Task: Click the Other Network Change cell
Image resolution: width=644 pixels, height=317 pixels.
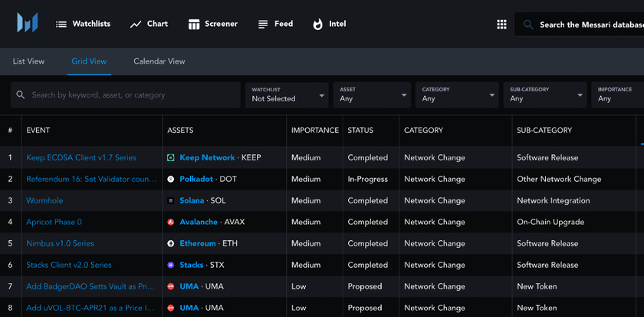Action: [559, 180]
